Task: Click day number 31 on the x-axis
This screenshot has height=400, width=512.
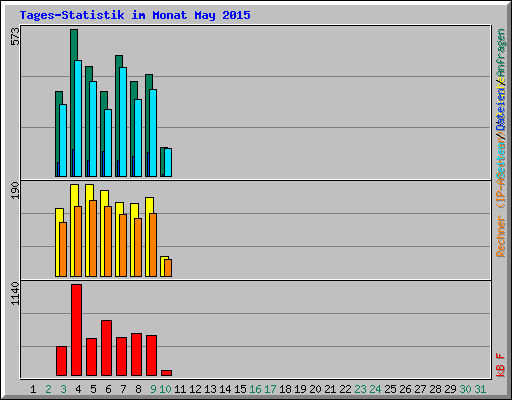Action: pos(480,389)
